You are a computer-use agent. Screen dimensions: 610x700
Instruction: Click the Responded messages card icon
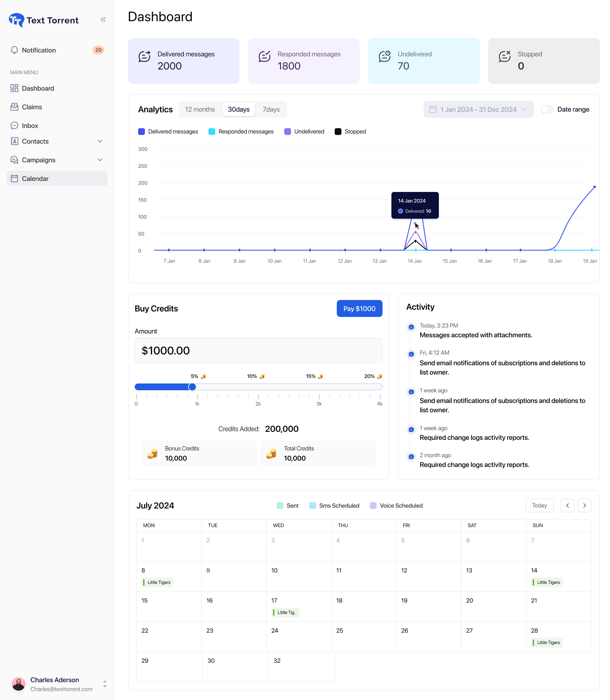pos(265,56)
